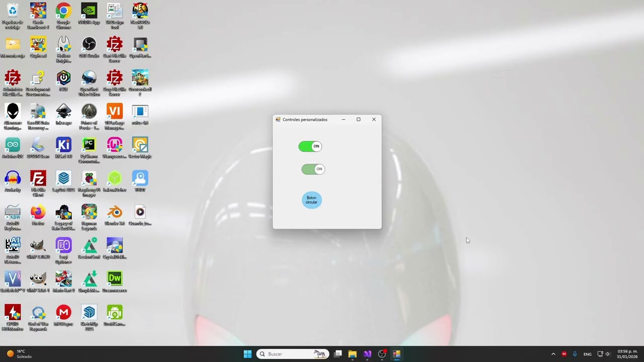Screen dimensions: 644x362
Task: Maximize the Controles personalizados window
Action: (358, 120)
